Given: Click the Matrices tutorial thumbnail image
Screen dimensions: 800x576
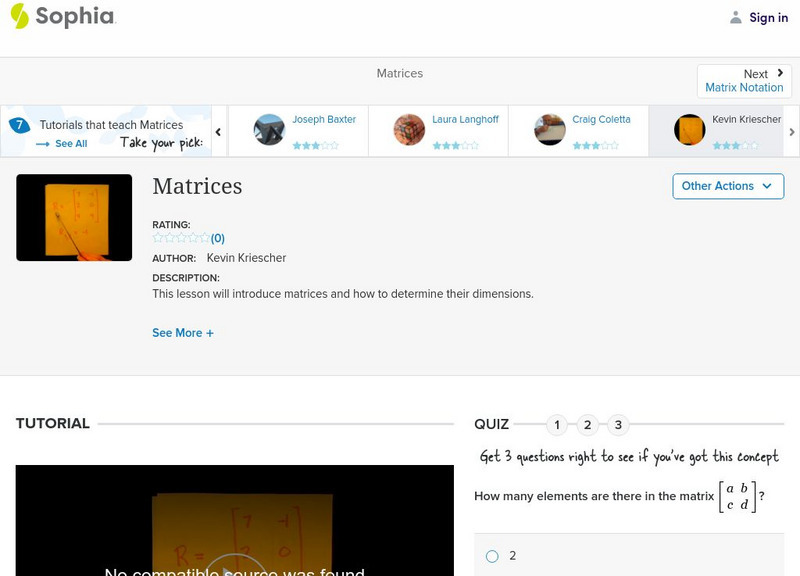Looking at the screenshot, I should pos(74,218).
